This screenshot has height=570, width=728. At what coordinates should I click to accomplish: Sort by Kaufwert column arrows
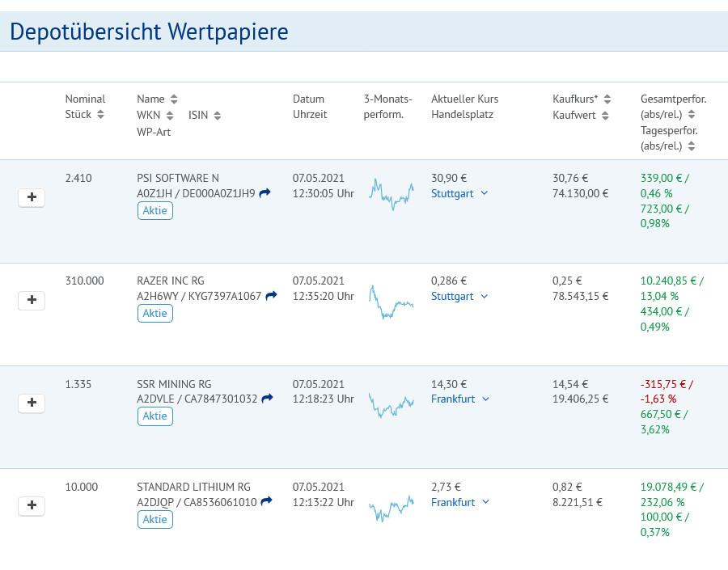pos(603,116)
